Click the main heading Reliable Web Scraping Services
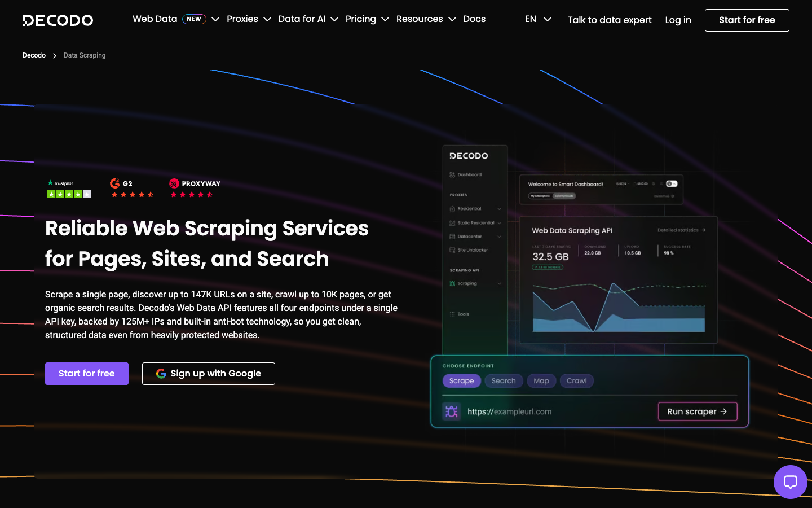The image size is (812, 508). click(x=207, y=243)
